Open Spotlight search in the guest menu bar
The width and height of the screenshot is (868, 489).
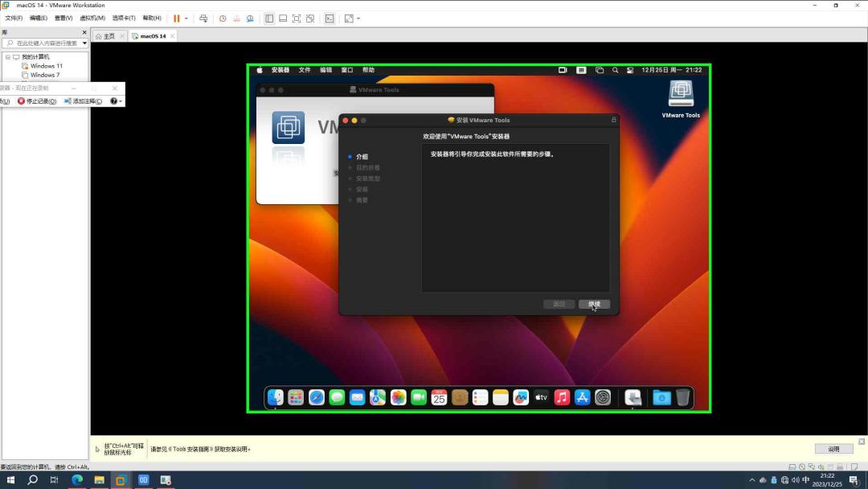click(615, 70)
